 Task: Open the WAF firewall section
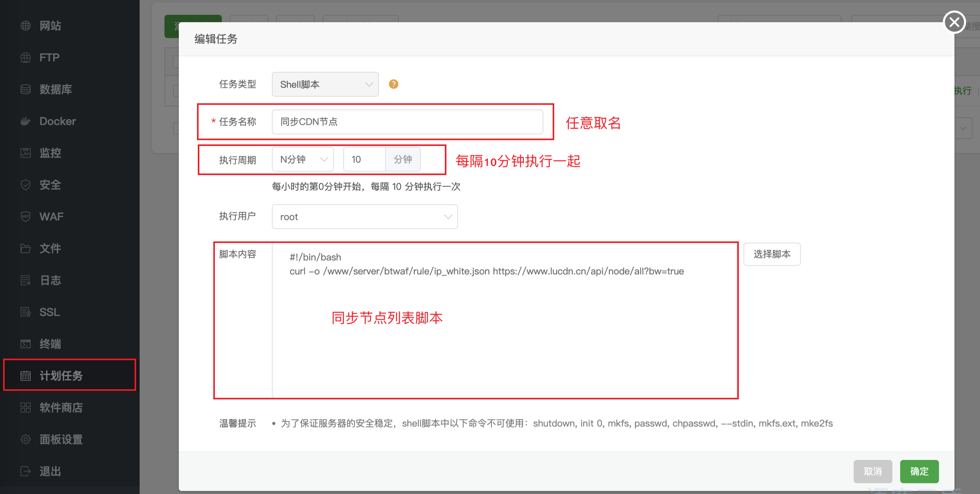coord(51,216)
